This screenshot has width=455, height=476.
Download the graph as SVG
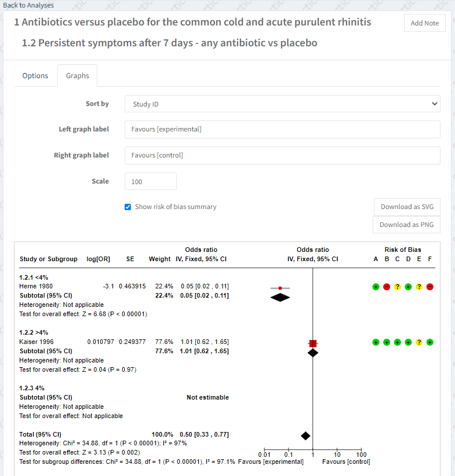click(407, 207)
